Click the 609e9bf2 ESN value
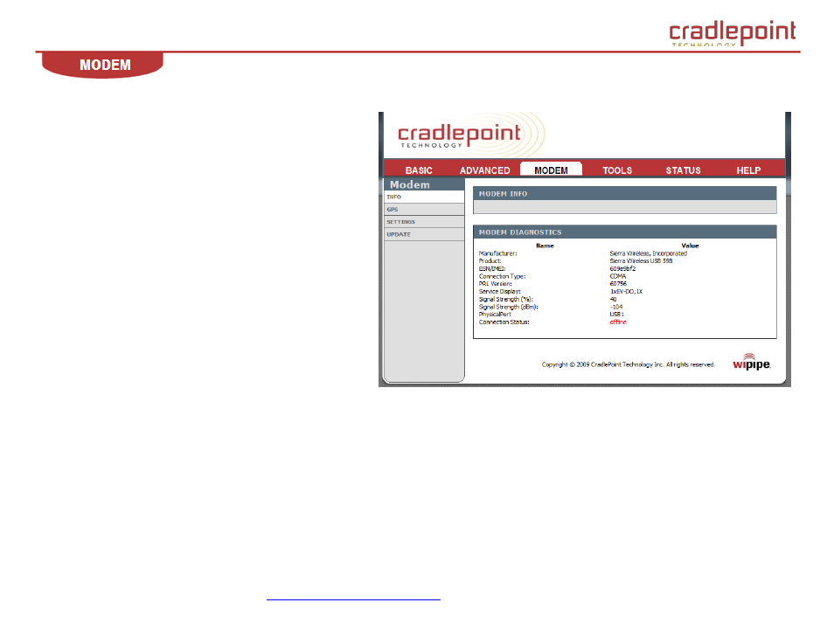 [x=622, y=269]
